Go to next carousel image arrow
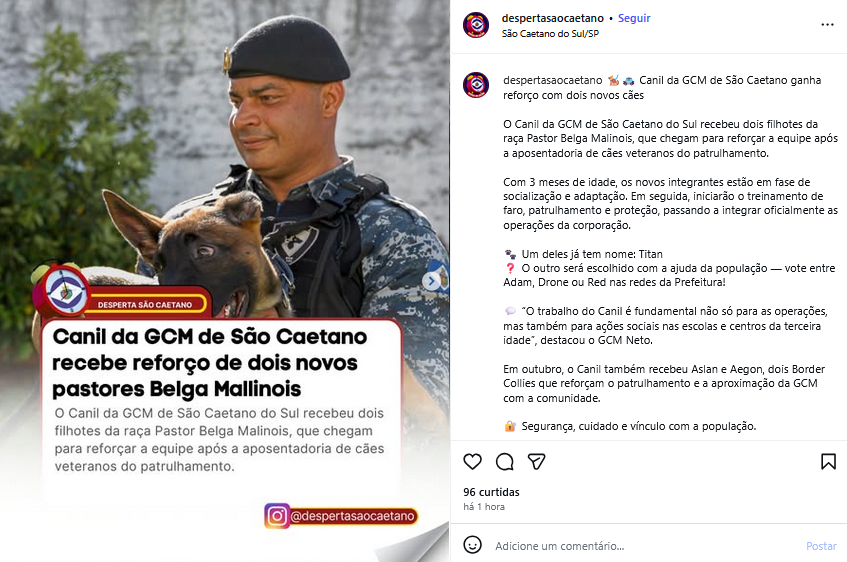This screenshot has width=847, height=562. [x=431, y=281]
